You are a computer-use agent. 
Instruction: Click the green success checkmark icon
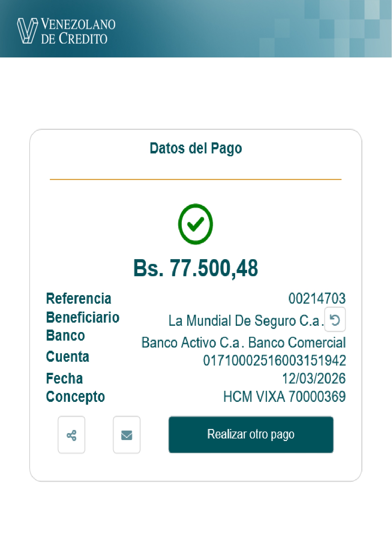tap(195, 224)
